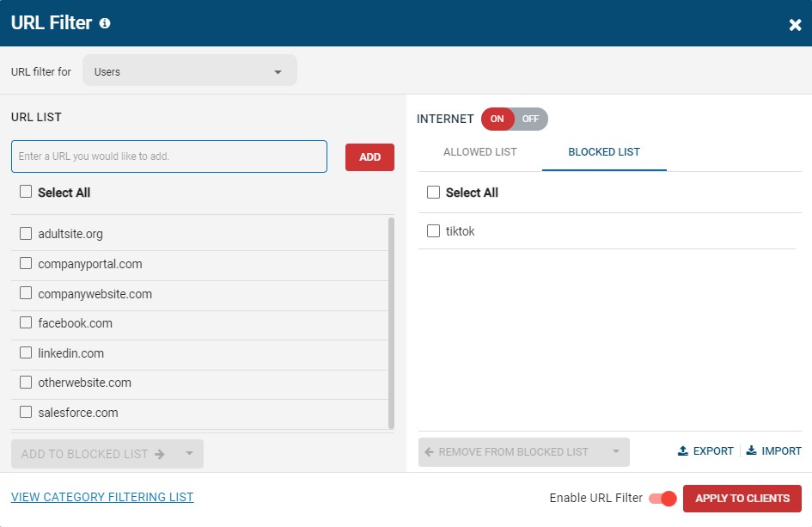Click the URL list vertical scrollbar
This screenshot has height=527, width=812.
pos(391,323)
